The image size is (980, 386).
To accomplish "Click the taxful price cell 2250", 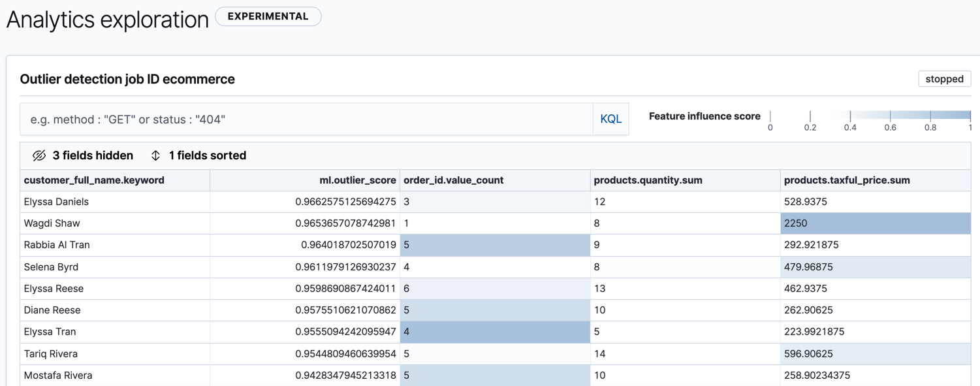I will [x=876, y=223].
